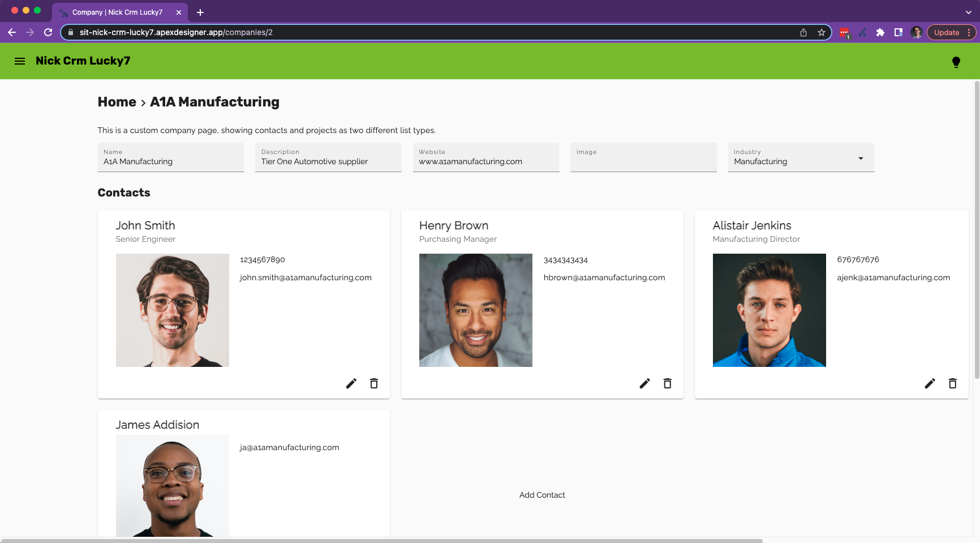Screen dimensions: 980x543
Task: Click email ajenk@a1amanufacturing.com
Action: 893,277
